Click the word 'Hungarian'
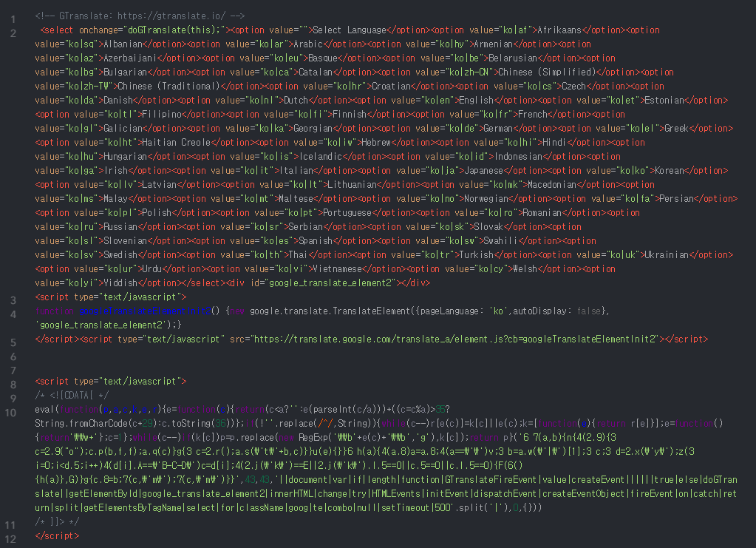This screenshot has width=756, height=548. point(126,156)
